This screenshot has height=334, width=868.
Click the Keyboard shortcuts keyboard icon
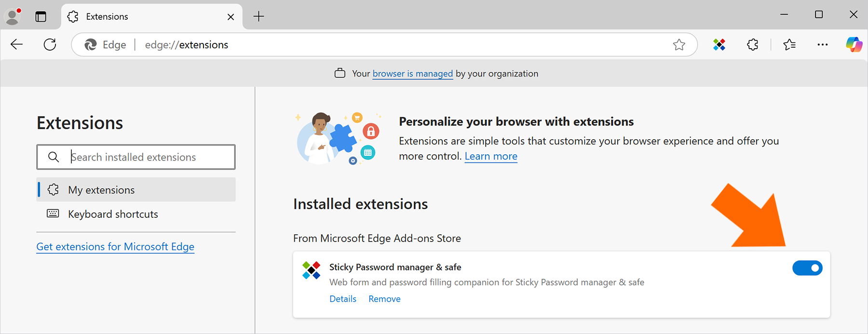click(53, 214)
